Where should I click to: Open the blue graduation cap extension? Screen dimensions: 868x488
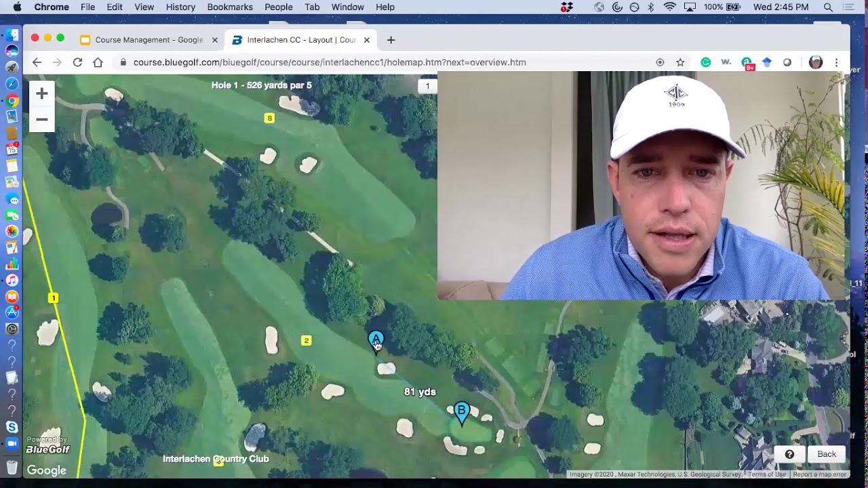pos(767,62)
